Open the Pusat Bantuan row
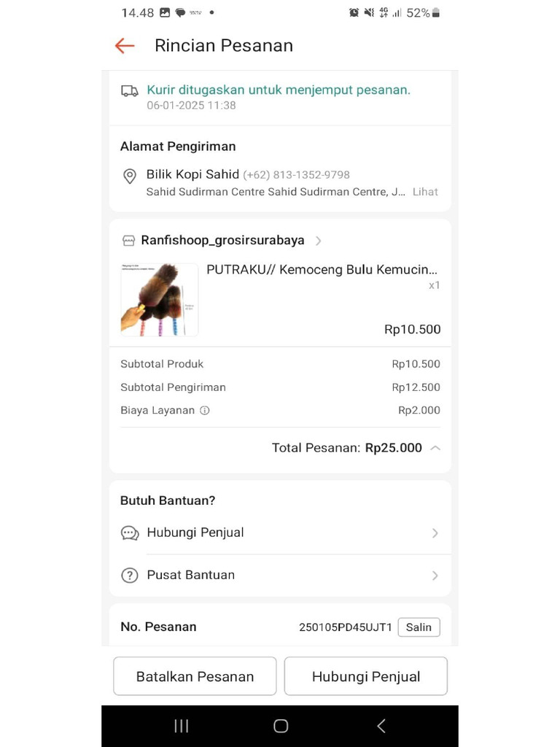This screenshot has width=560, height=747. point(280,576)
